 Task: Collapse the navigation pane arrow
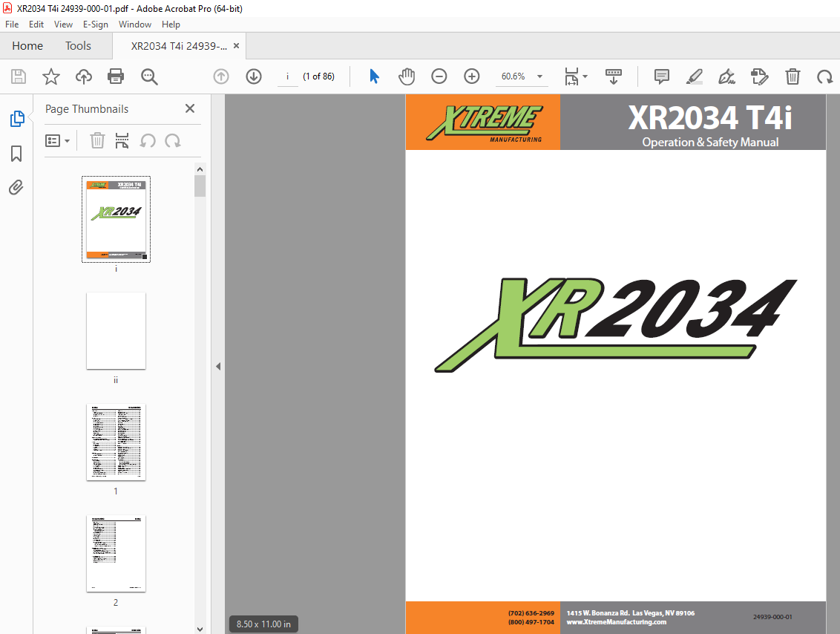tap(218, 367)
